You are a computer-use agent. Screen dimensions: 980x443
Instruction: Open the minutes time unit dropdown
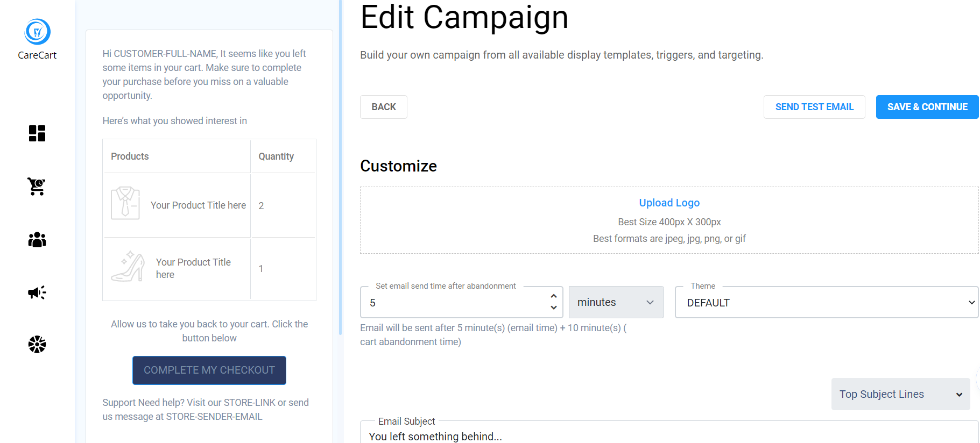pos(616,302)
